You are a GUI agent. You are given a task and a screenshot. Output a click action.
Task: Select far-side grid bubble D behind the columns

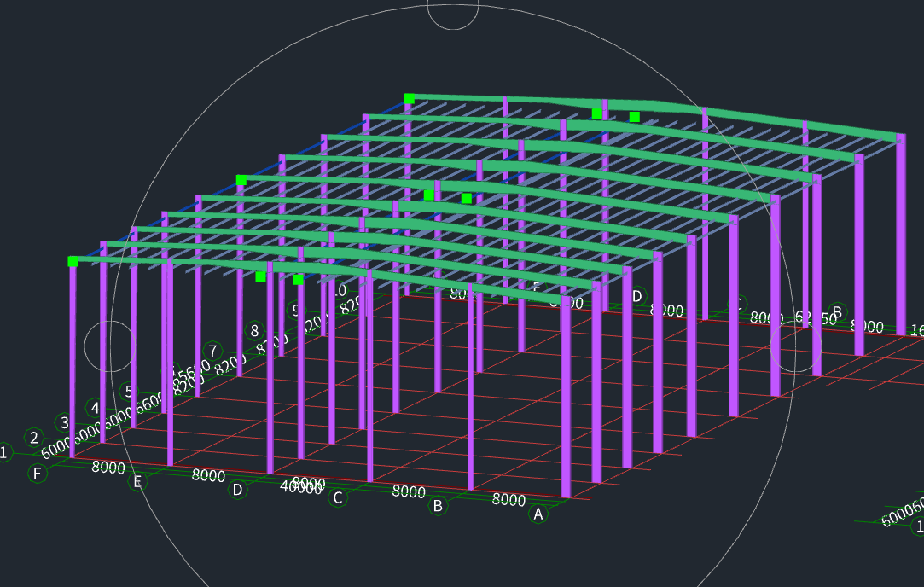coord(636,296)
